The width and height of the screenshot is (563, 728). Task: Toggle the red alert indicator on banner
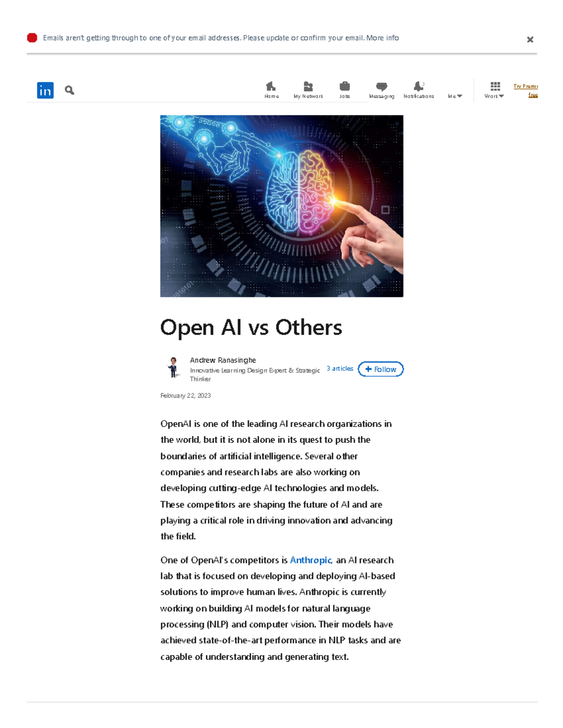(31, 37)
